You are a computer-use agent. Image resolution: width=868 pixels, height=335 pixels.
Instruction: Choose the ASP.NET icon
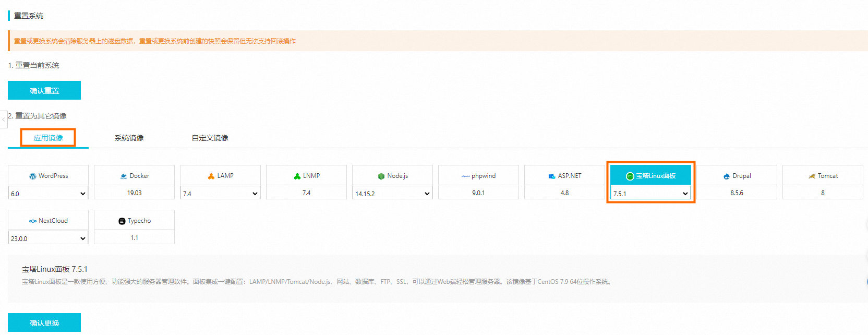(552, 176)
